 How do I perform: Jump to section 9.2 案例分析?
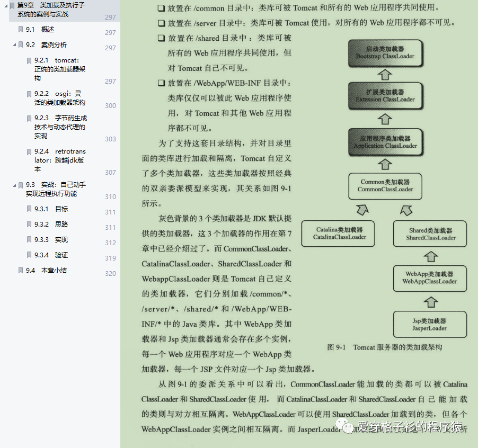(46, 45)
